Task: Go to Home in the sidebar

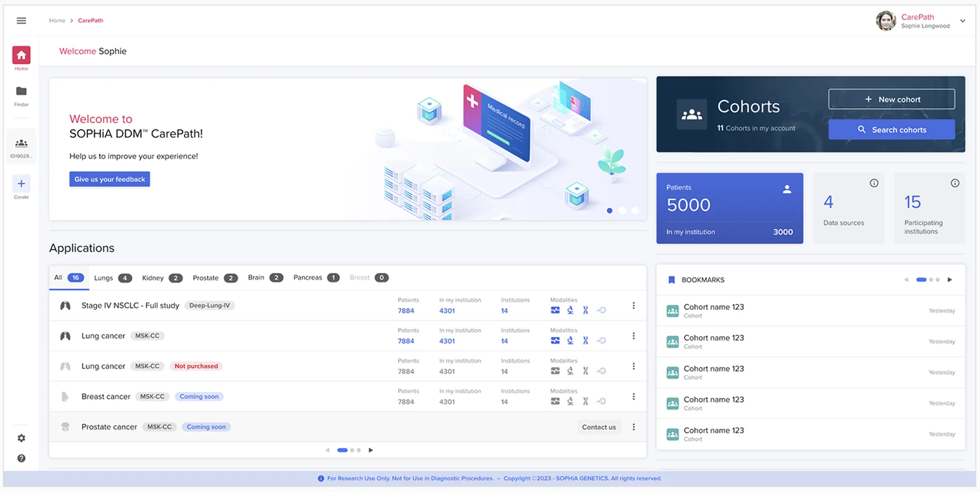Action: [21, 58]
